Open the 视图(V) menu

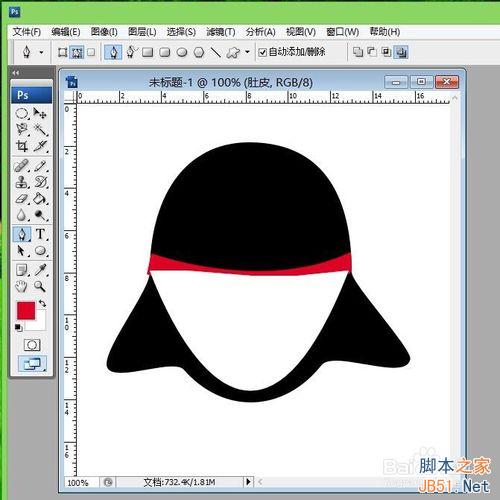click(x=301, y=32)
